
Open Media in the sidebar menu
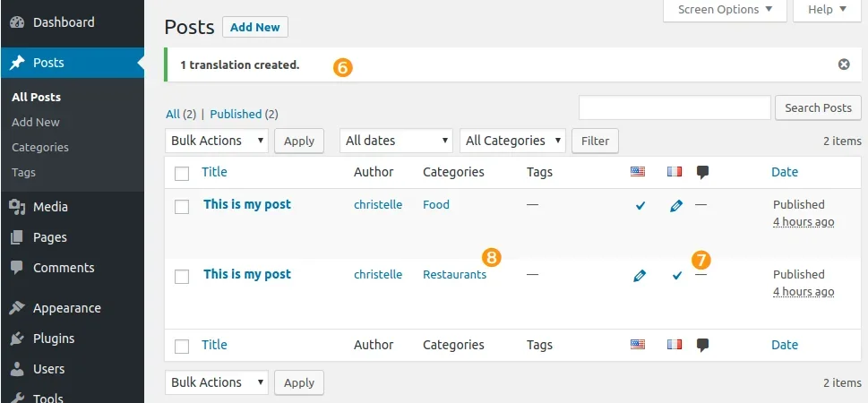tap(50, 207)
